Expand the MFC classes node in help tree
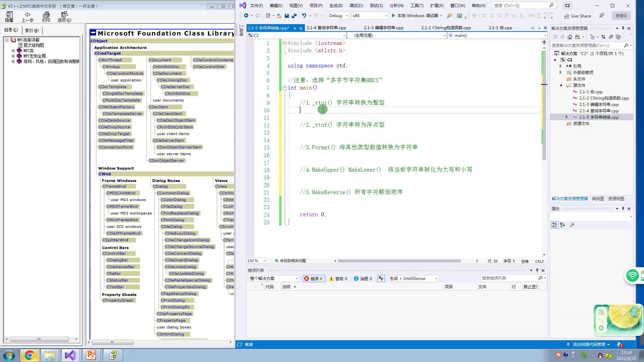Viewport: 644px width, 362px height. tap(13, 51)
